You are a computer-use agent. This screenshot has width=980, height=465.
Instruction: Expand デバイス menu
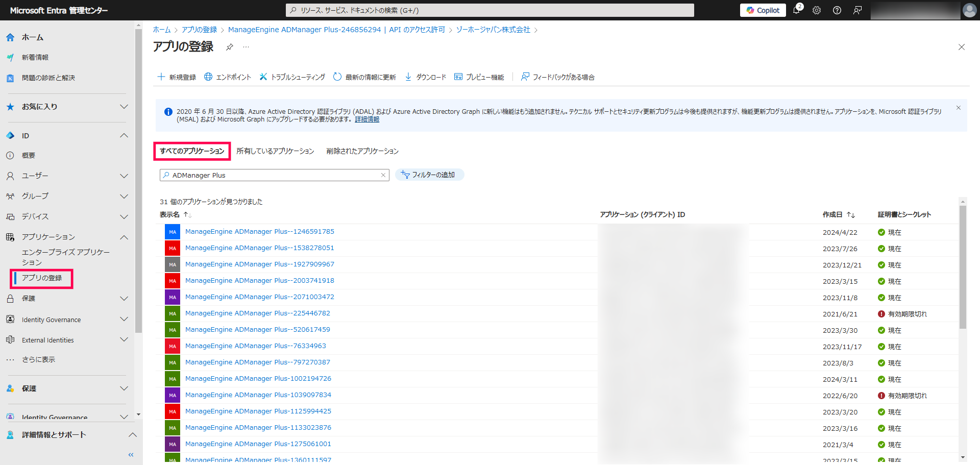tap(124, 217)
